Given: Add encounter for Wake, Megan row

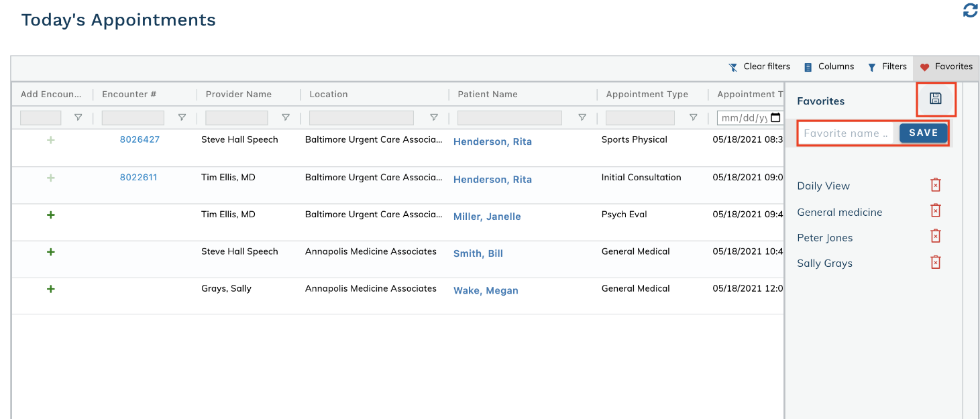Looking at the screenshot, I should [51, 288].
